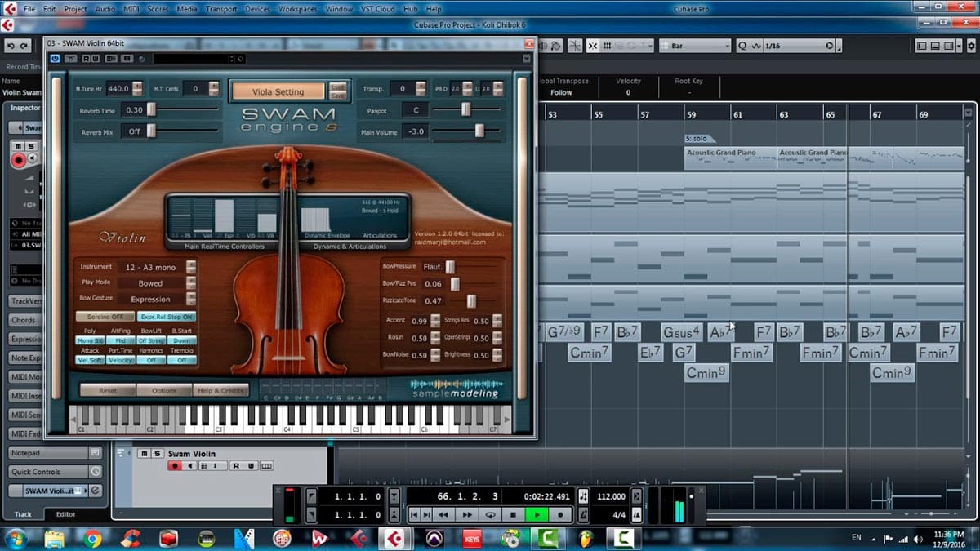
Task: Click Swam Violin track record enable button
Action: pos(174,465)
